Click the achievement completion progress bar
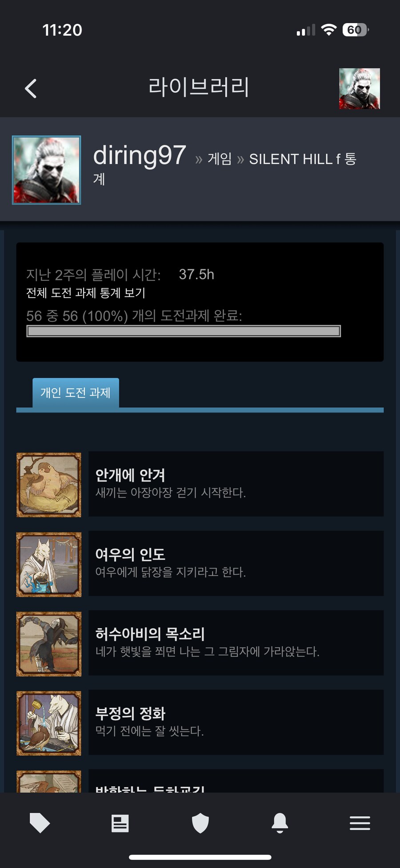Image resolution: width=400 pixels, height=868 pixels. coord(184,331)
